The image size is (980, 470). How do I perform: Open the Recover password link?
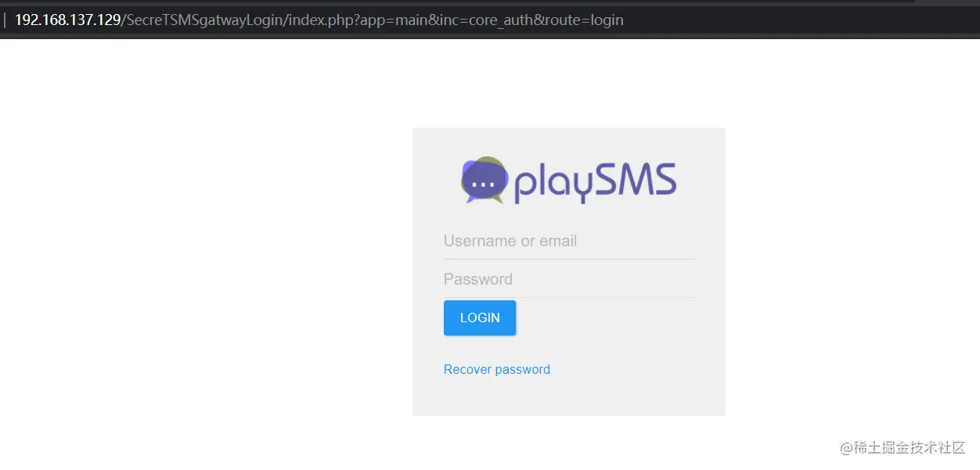point(497,369)
